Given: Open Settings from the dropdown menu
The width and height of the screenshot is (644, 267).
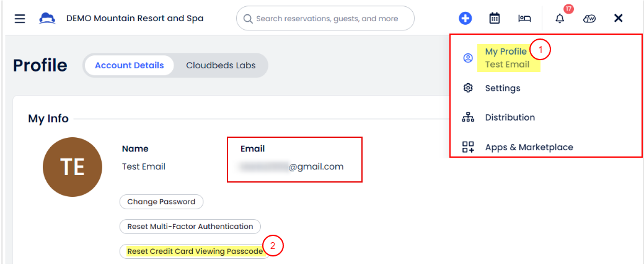Looking at the screenshot, I should (503, 88).
